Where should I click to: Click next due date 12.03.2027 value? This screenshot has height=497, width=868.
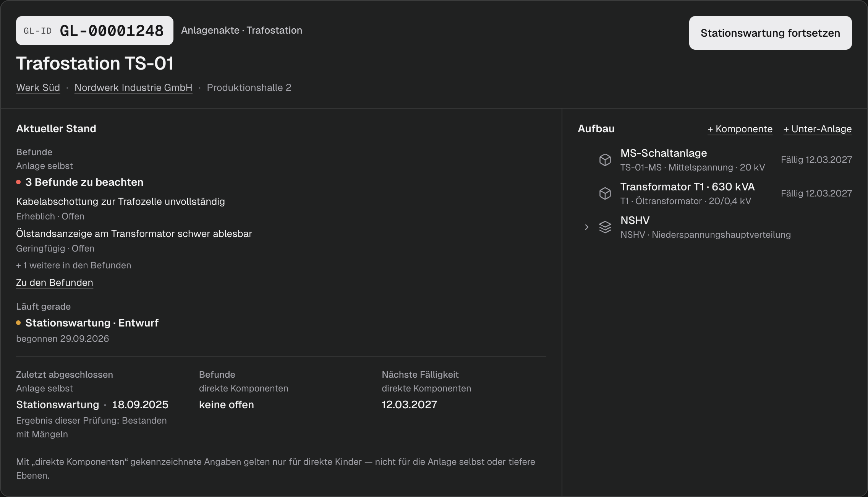[409, 404]
